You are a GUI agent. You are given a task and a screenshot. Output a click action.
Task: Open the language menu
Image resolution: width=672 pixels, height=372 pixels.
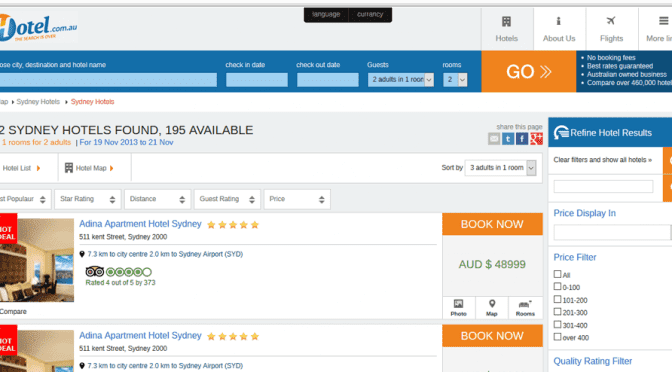click(x=326, y=15)
